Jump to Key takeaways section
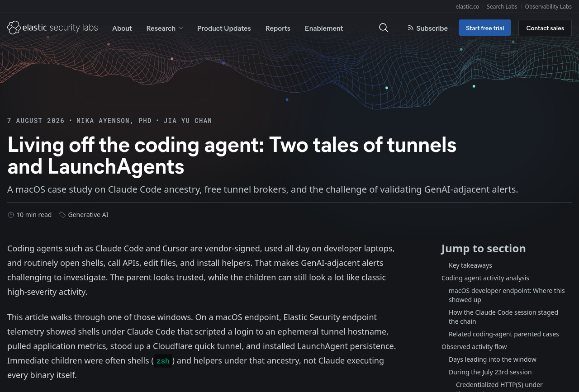Viewport: 579px width, 392px height. click(470, 265)
